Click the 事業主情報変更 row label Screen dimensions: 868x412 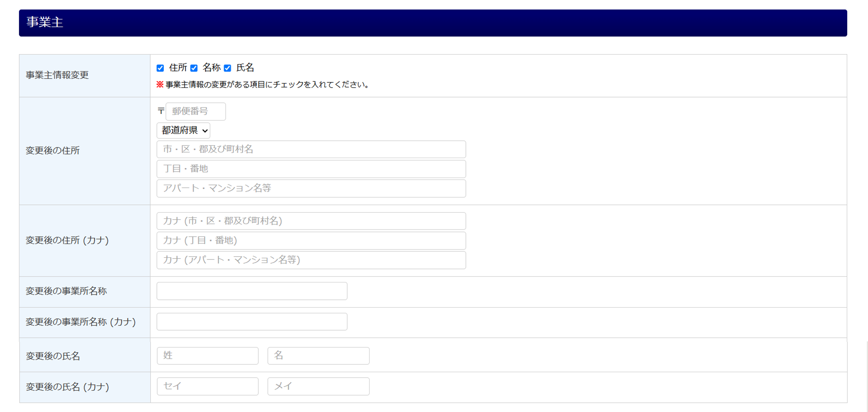click(57, 75)
